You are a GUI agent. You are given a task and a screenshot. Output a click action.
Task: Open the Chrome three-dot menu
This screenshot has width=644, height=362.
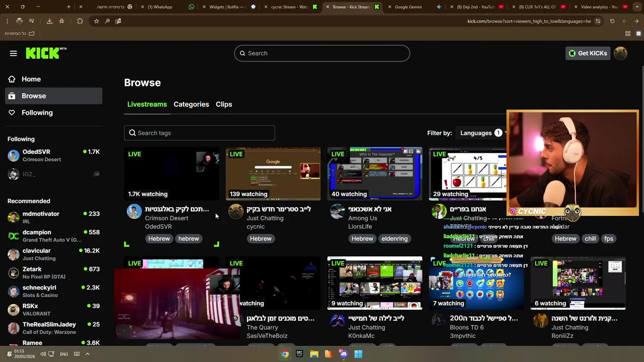pos(7,21)
